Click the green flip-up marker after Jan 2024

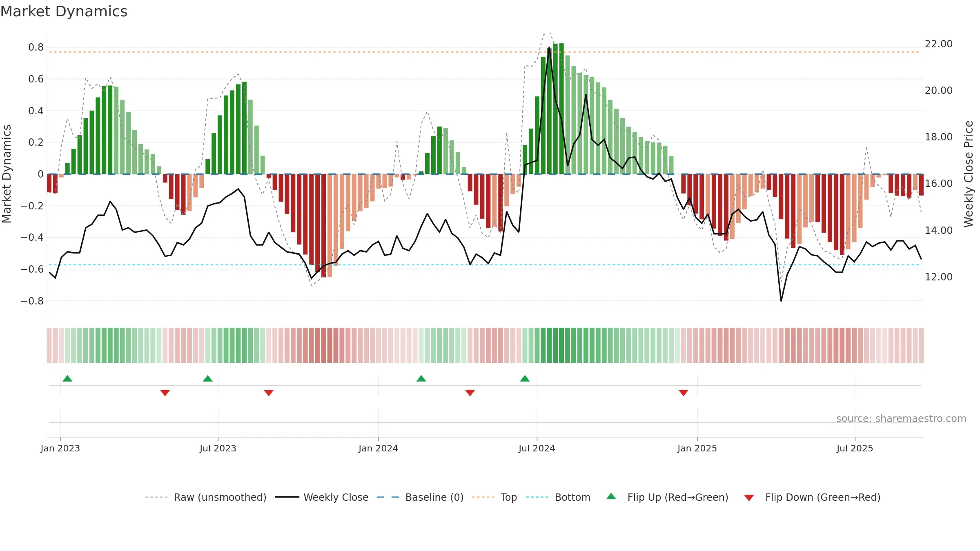(421, 378)
